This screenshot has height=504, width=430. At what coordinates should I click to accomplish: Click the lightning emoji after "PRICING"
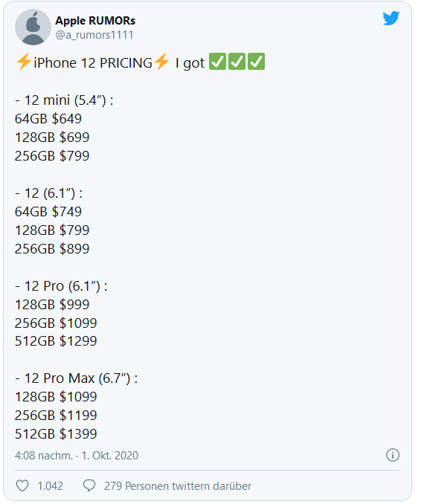tap(161, 62)
